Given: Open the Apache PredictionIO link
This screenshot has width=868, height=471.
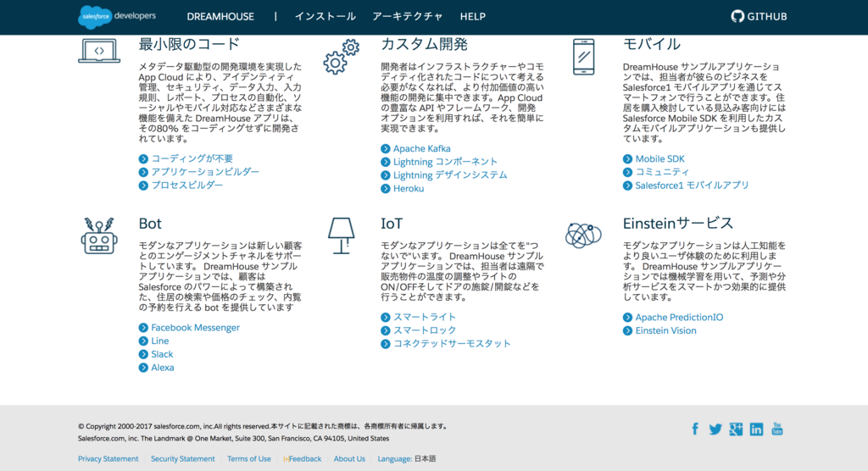Looking at the screenshot, I should pos(679,317).
